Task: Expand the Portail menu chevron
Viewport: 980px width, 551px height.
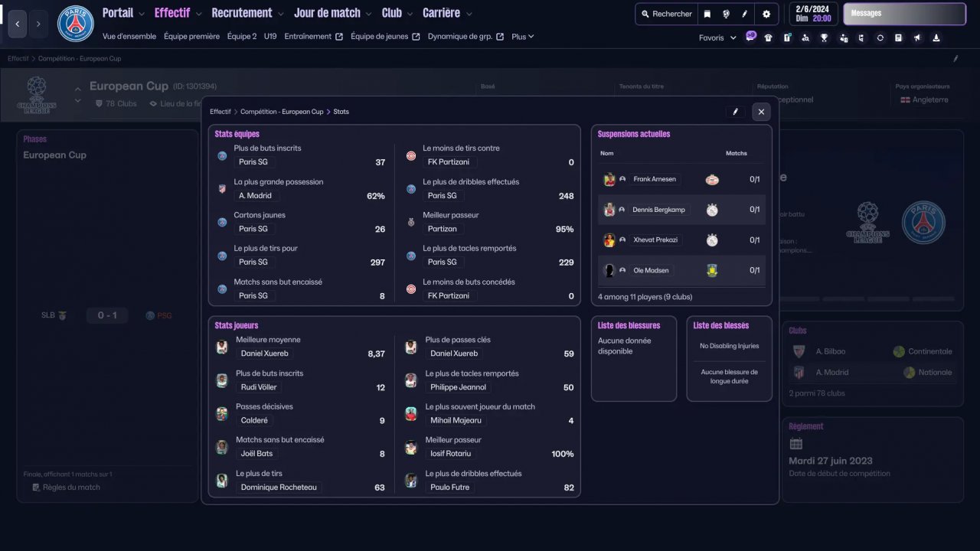Action: (x=141, y=14)
